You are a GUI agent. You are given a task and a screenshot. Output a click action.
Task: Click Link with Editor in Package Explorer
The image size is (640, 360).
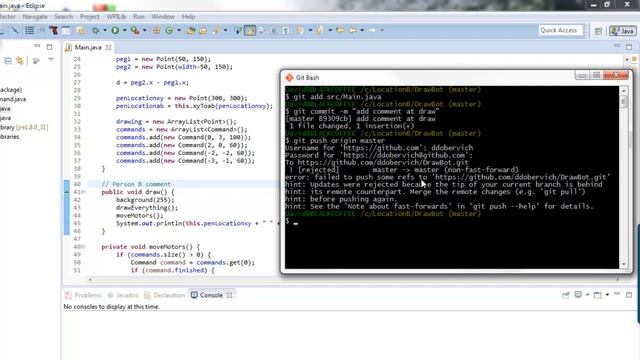pyautogui.click(x=20, y=61)
